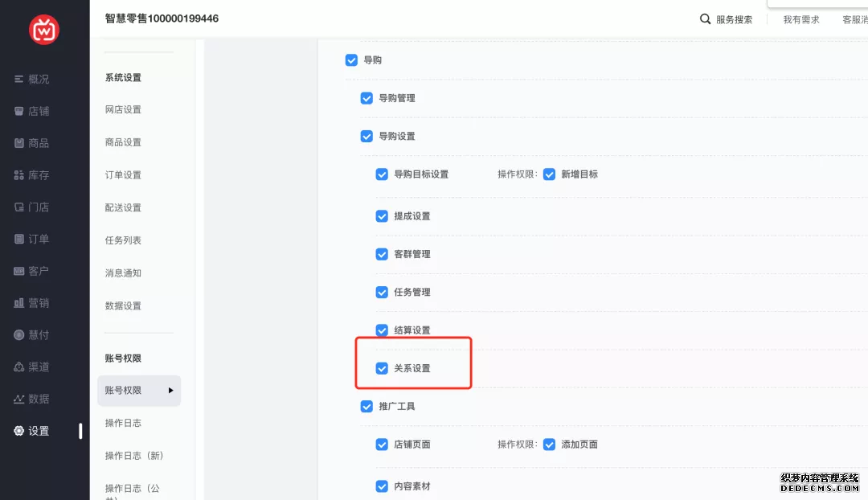
Task: Click the 操作权限 label beside 新增目标
Action: coord(517,174)
